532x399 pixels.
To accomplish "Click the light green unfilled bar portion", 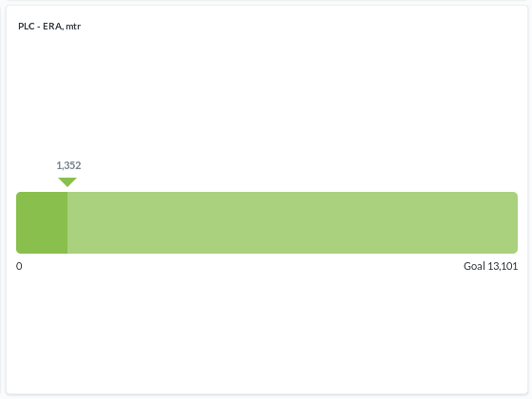I will click(x=293, y=222).
